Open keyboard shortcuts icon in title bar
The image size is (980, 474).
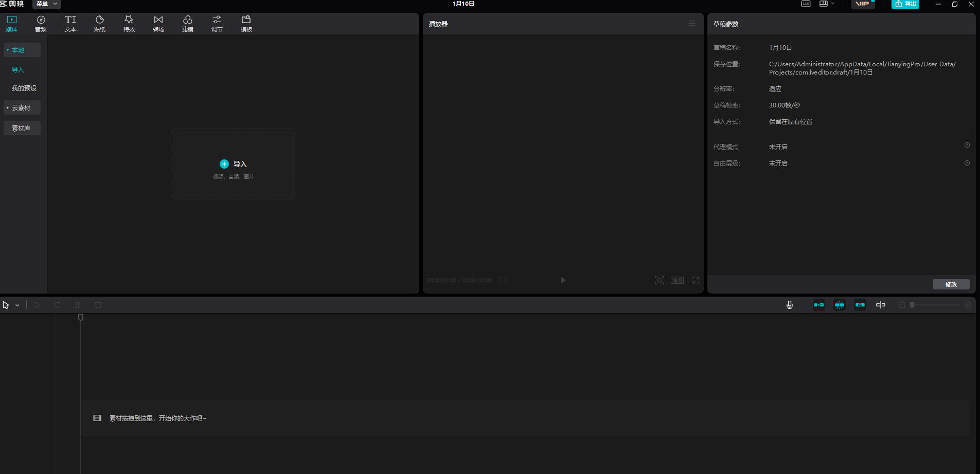[806, 4]
